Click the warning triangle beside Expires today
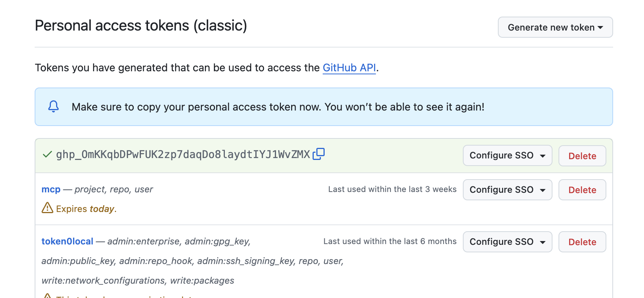Viewport: 644px width, 298px height. pos(47,208)
